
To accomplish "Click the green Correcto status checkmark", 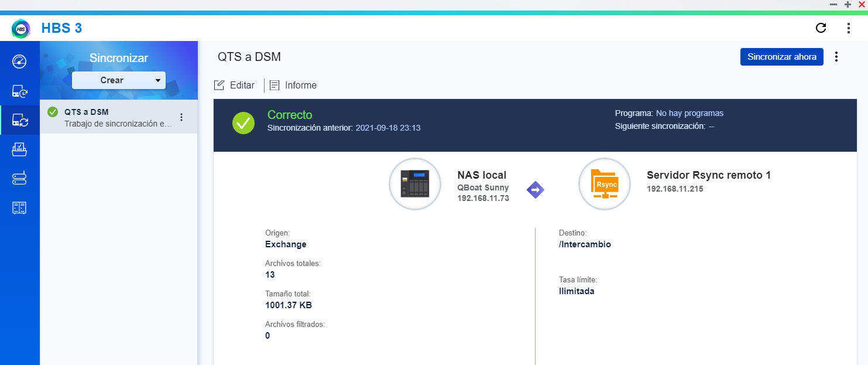I will pos(243,123).
